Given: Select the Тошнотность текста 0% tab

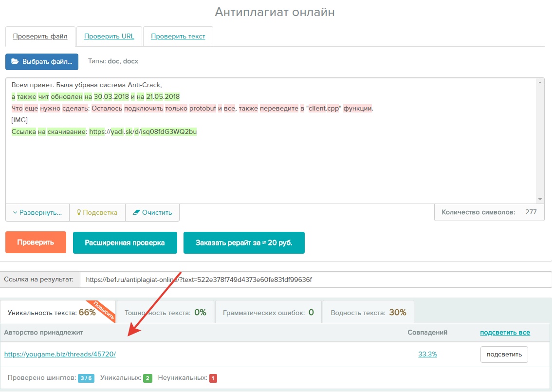Looking at the screenshot, I should [x=166, y=313].
